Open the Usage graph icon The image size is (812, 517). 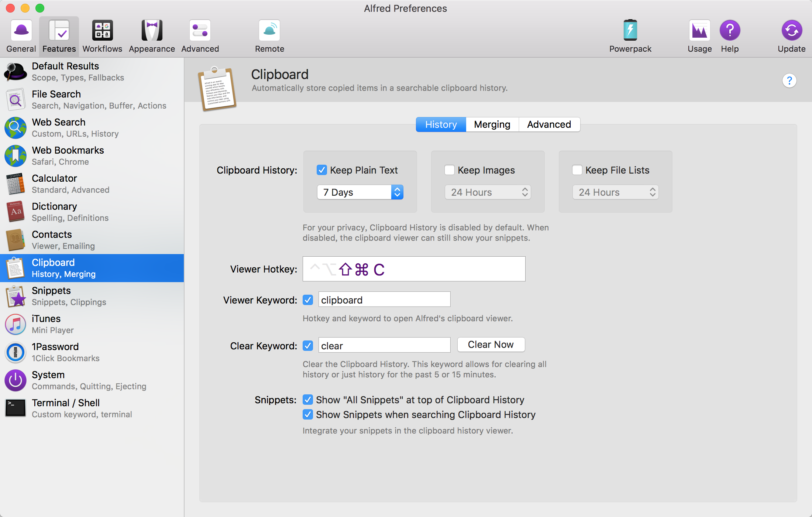click(x=700, y=30)
